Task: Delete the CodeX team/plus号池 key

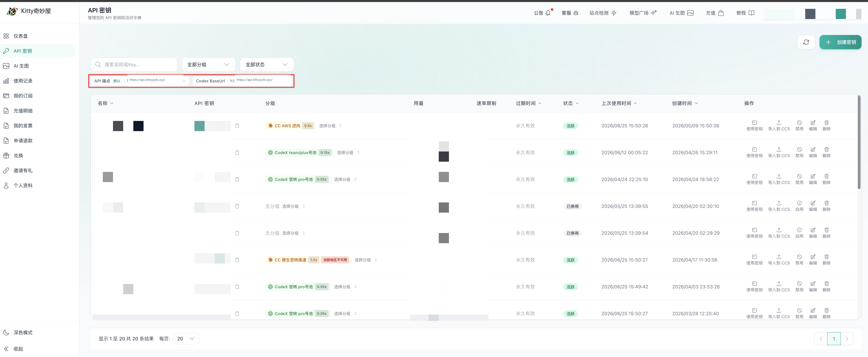Action: coord(827,153)
